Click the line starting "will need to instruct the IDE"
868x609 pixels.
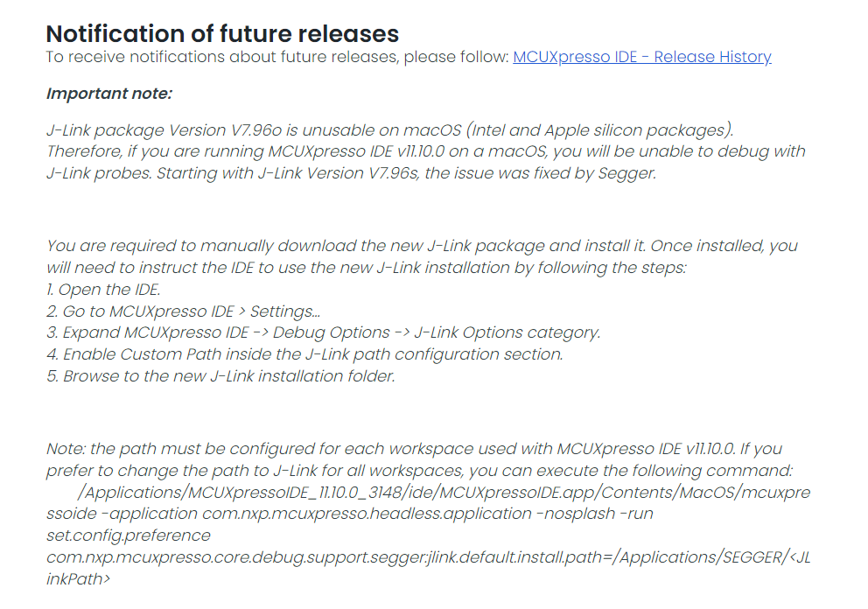click(366, 267)
